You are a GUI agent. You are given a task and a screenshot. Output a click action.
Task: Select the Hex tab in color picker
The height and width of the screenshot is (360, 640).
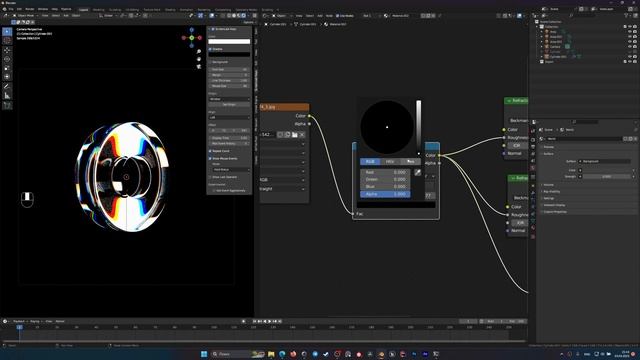pyautogui.click(x=410, y=162)
